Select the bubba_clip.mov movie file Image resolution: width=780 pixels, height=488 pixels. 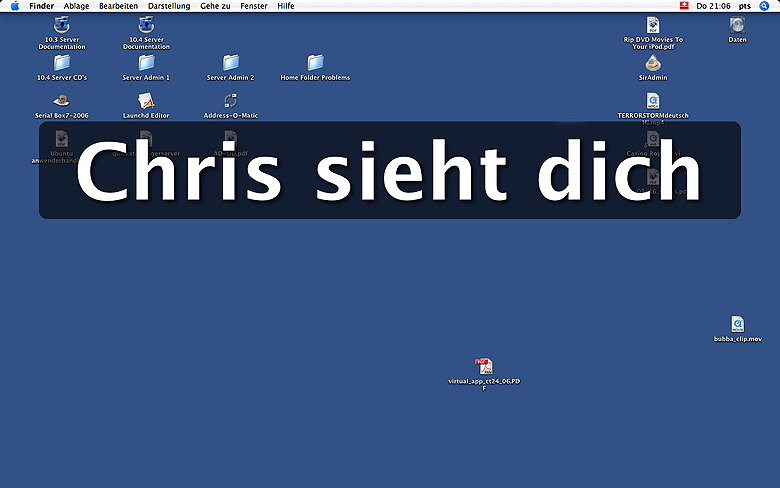coord(737,324)
